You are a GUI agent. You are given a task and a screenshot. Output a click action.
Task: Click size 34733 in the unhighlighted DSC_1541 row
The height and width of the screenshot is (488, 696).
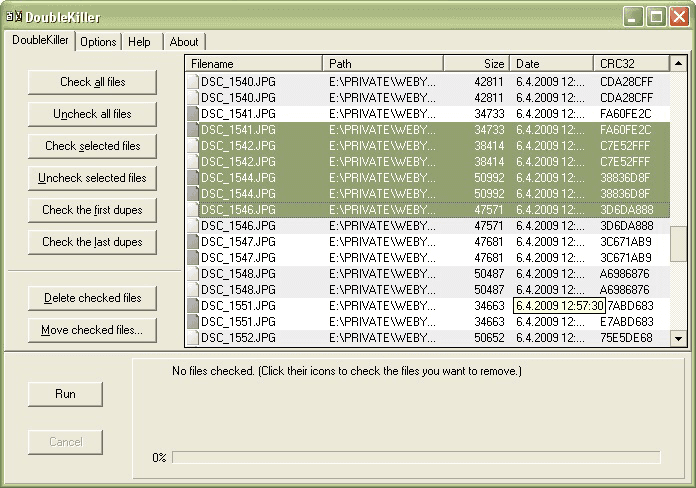489,114
